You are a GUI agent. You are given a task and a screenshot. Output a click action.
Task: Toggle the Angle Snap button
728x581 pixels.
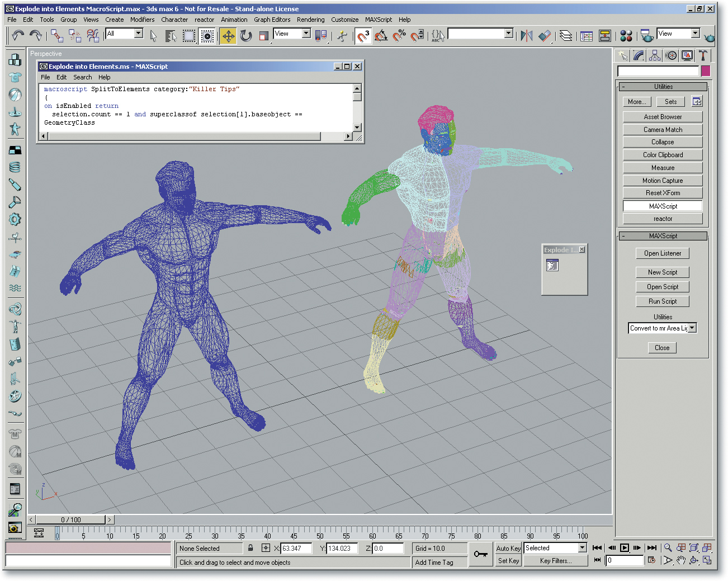tap(381, 36)
